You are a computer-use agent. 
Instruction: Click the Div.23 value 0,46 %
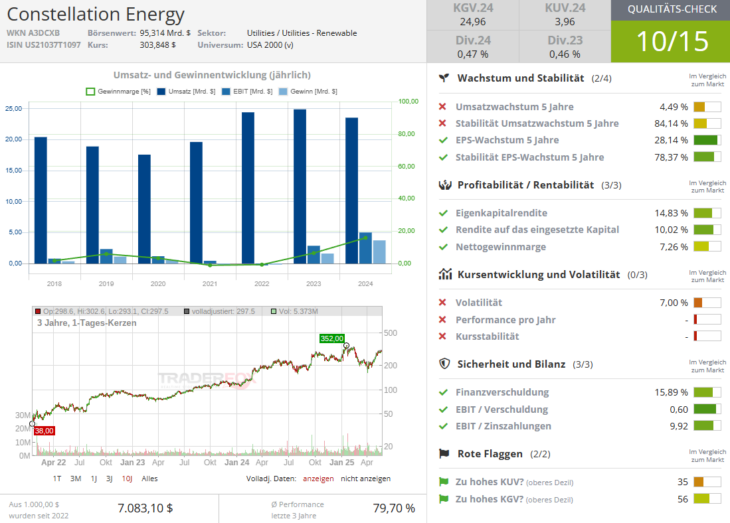565,54
